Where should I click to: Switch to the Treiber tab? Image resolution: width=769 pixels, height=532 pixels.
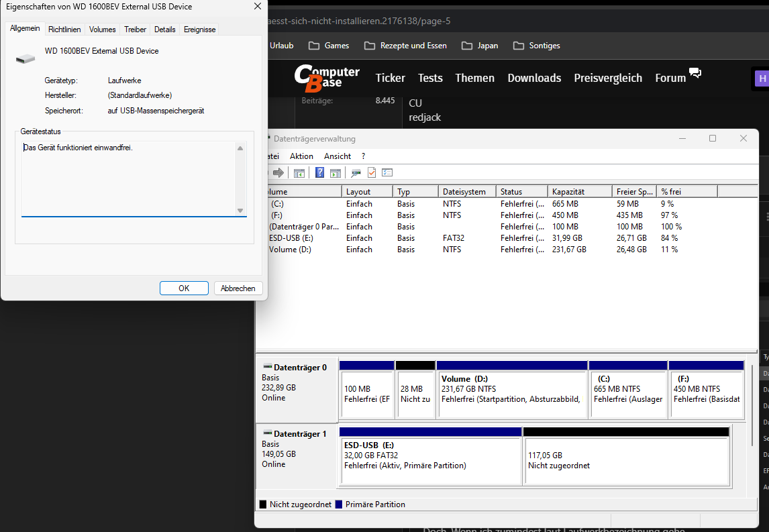[135, 30]
